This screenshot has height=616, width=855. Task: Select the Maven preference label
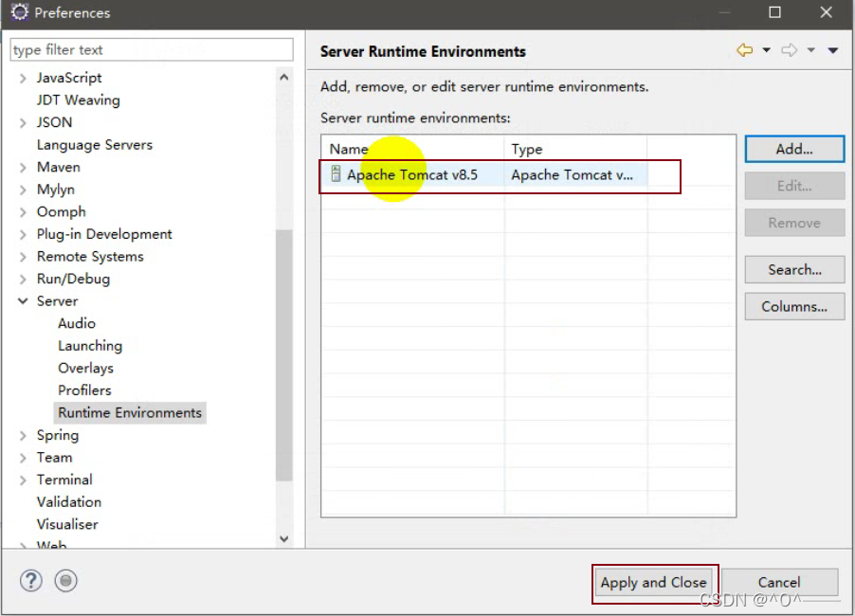click(59, 168)
